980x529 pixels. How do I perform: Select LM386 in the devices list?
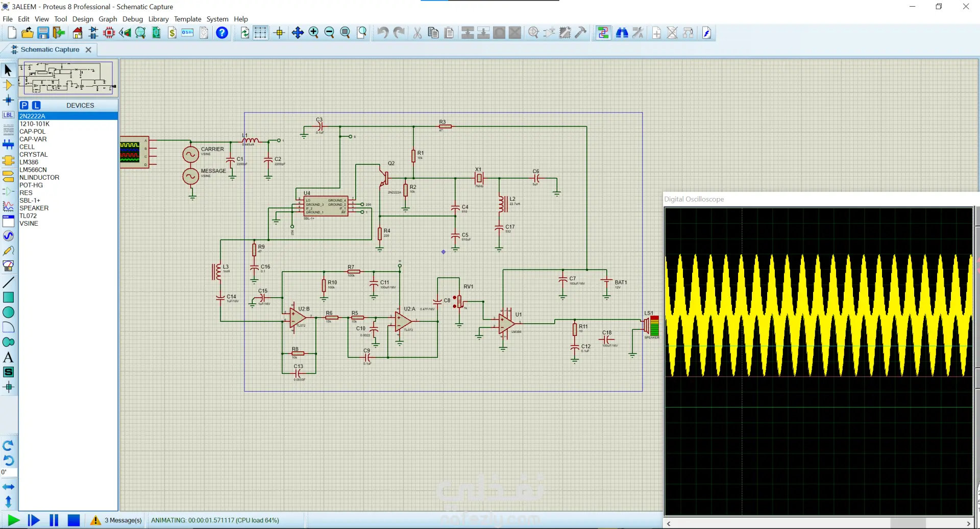click(29, 162)
